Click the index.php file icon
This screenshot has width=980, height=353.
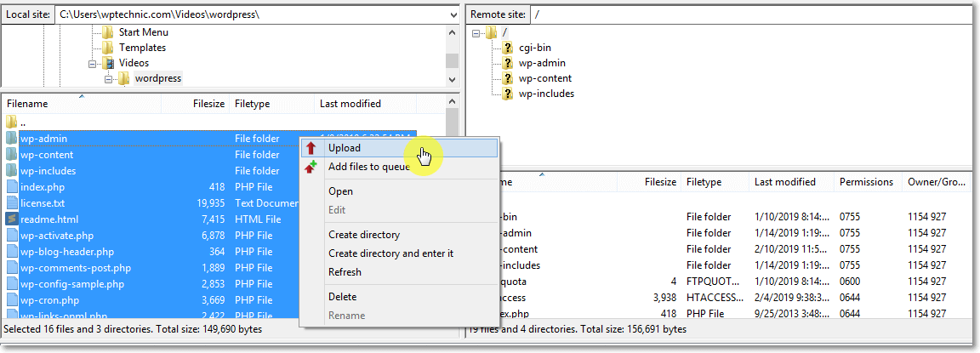(12, 187)
